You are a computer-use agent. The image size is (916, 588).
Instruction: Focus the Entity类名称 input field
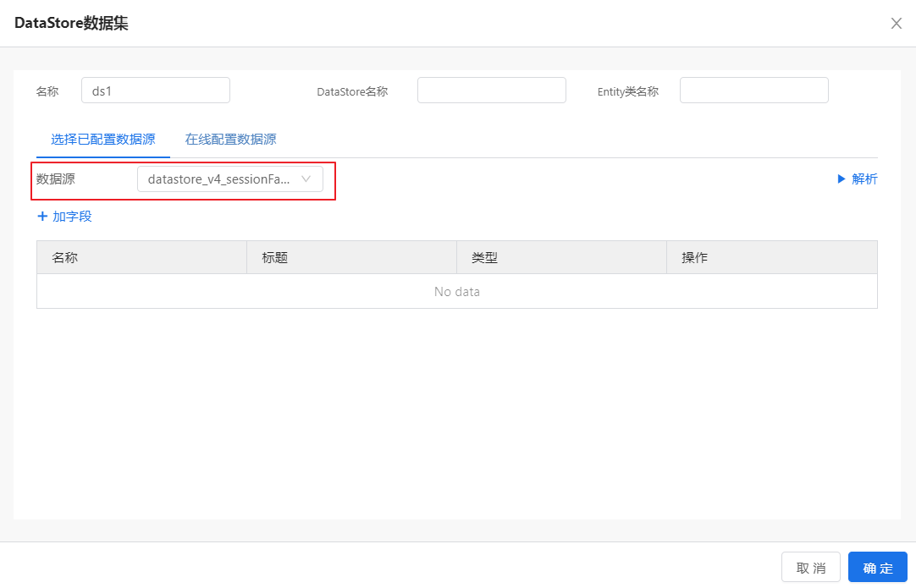click(x=753, y=91)
